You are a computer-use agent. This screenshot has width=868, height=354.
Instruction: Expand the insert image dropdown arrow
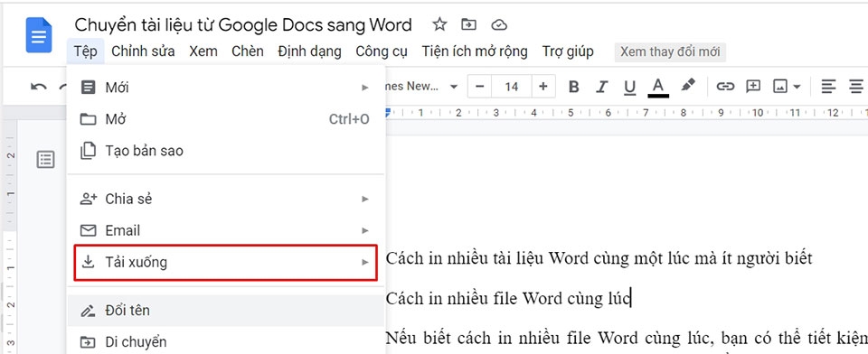point(797,87)
